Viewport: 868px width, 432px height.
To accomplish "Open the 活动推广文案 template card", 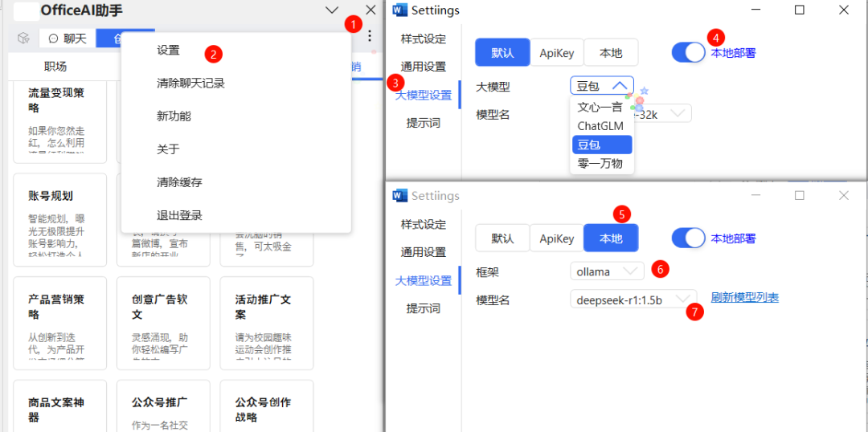I will pyautogui.click(x=267, y=323).
